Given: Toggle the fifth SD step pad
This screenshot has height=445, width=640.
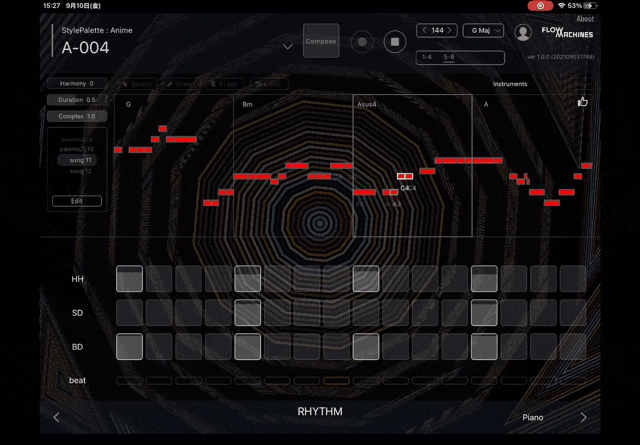Looking at the screenshot, I should pyautogui.click(x=247, y=313).
